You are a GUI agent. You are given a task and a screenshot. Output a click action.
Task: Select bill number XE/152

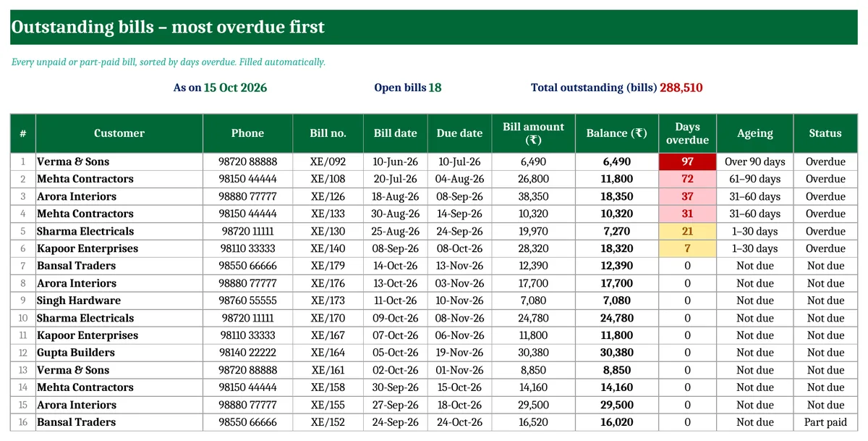click(328, 422)
